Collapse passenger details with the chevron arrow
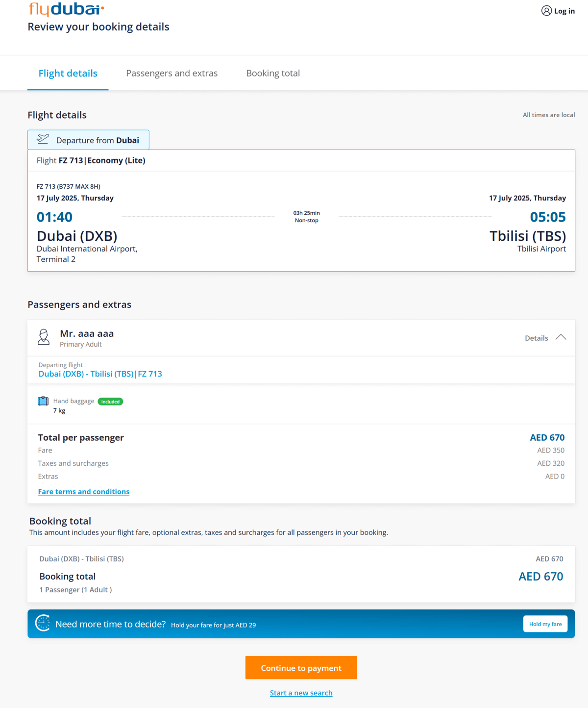 point(561,337)
